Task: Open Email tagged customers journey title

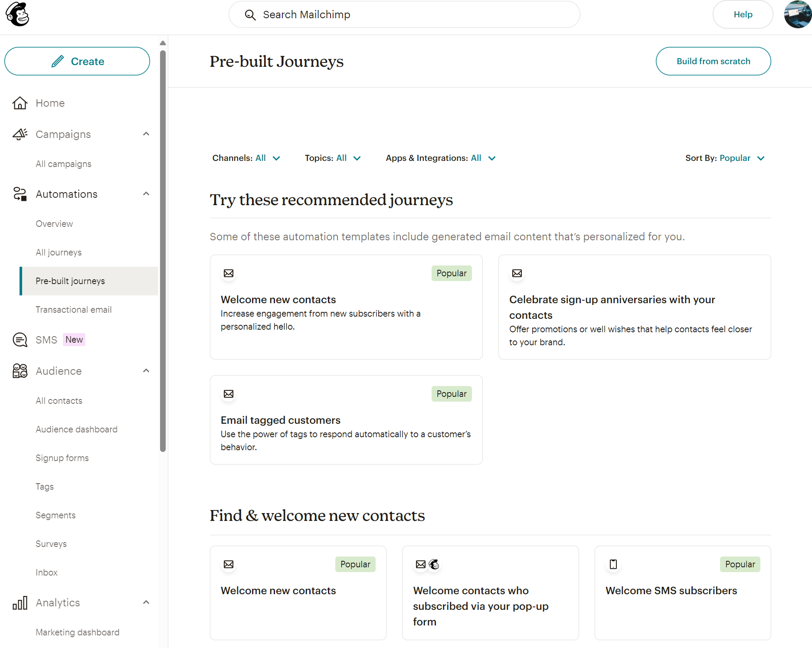Action: [x=280, y=420]
